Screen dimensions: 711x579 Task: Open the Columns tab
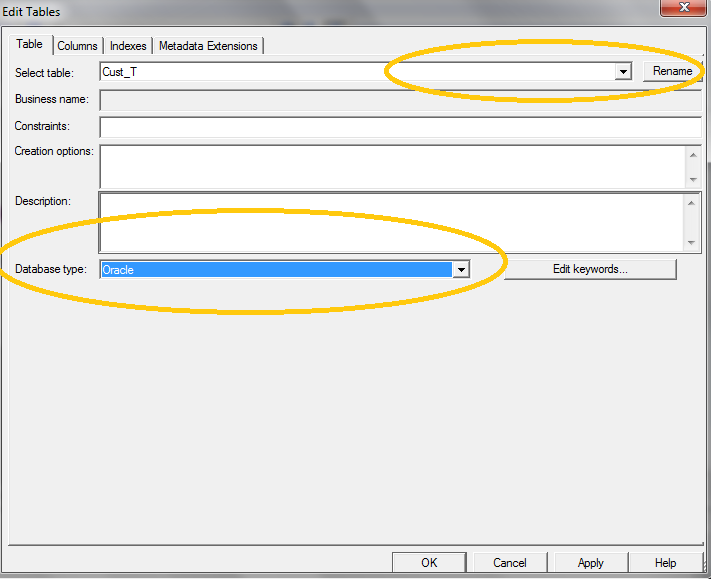(78, 46)
